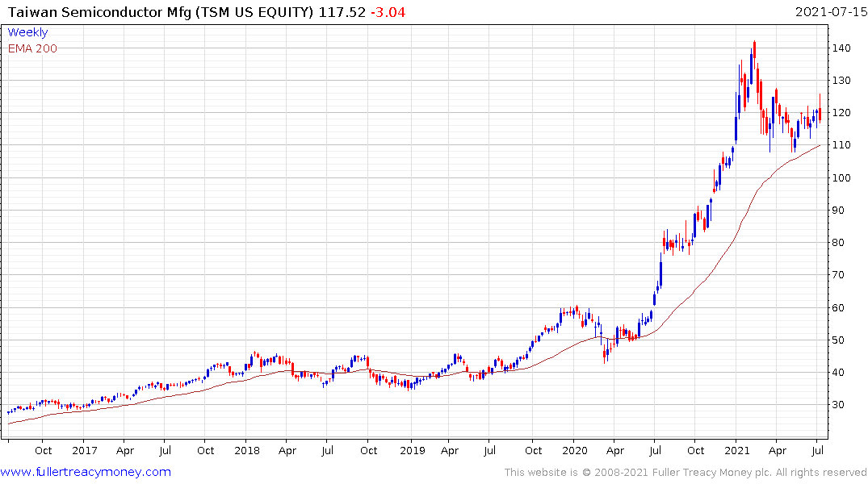The height and width of the screenshot is (484, 868).
Task: Click the 130 price axis label
Action: [x=841, y=80]
